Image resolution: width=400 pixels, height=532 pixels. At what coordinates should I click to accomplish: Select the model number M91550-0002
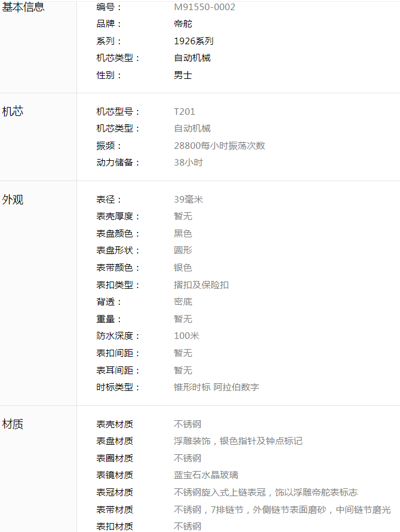click(204, 7)
